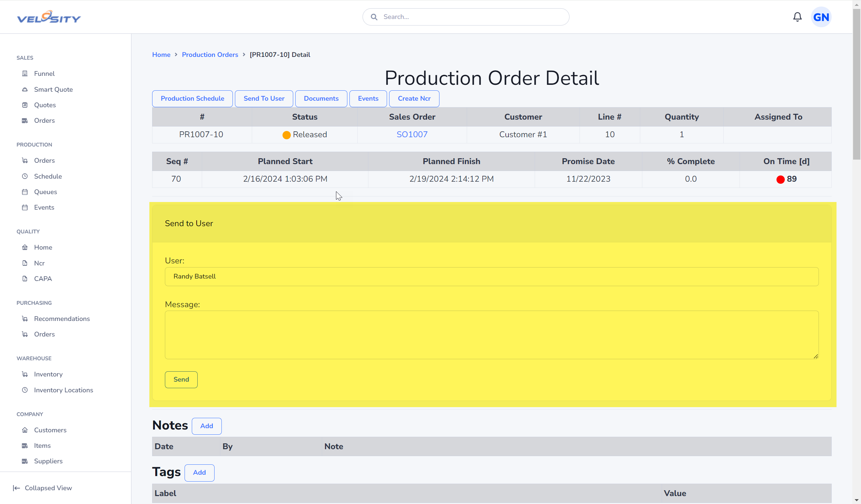Click the Documents icon button
The width and height of the screenshot is (861, 504).
[x=321, y=98]
